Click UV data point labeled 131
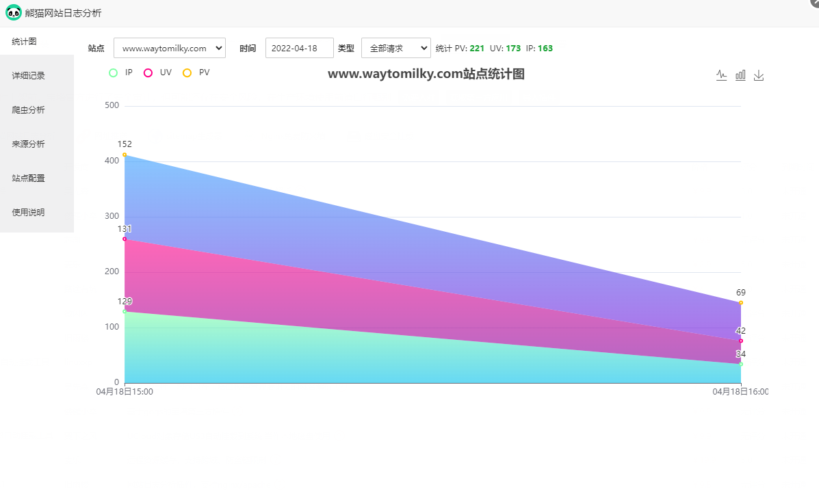Viewport: 819px width, 504px height. 125,239
